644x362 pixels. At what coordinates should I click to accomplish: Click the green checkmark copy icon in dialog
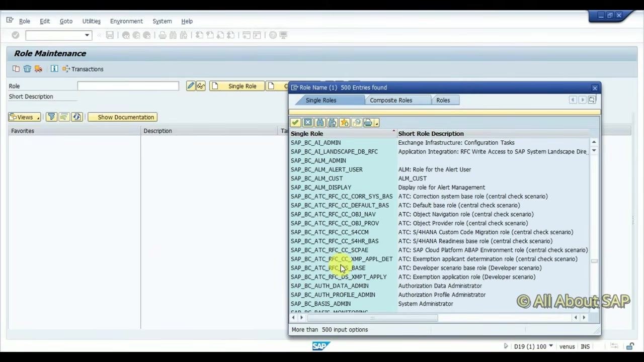[x=295, y=123]
